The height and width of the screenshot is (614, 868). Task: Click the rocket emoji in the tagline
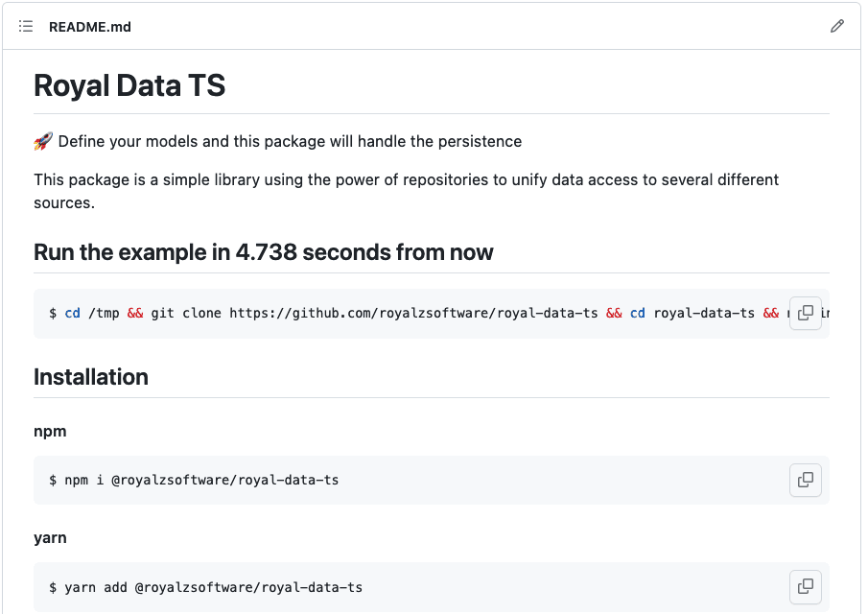click(43, 141)
